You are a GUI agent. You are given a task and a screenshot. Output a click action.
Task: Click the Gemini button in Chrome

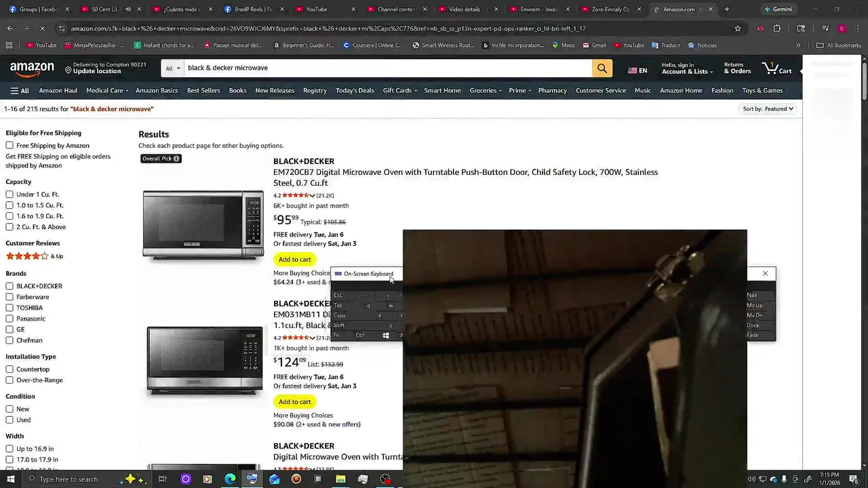777,9
